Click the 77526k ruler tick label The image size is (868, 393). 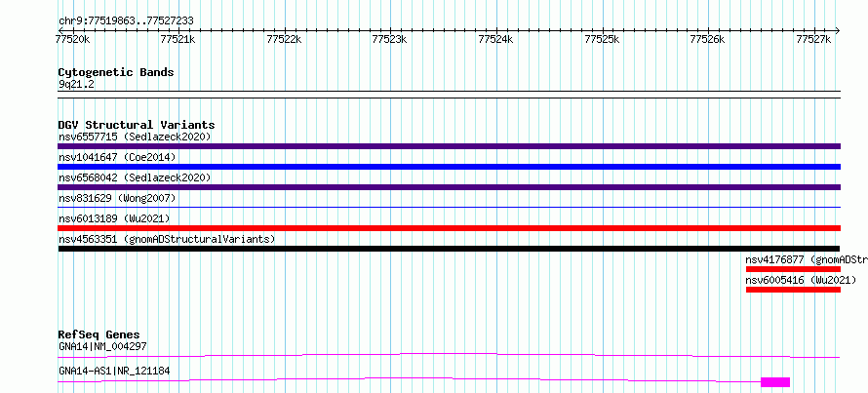[x=707, y=39]
